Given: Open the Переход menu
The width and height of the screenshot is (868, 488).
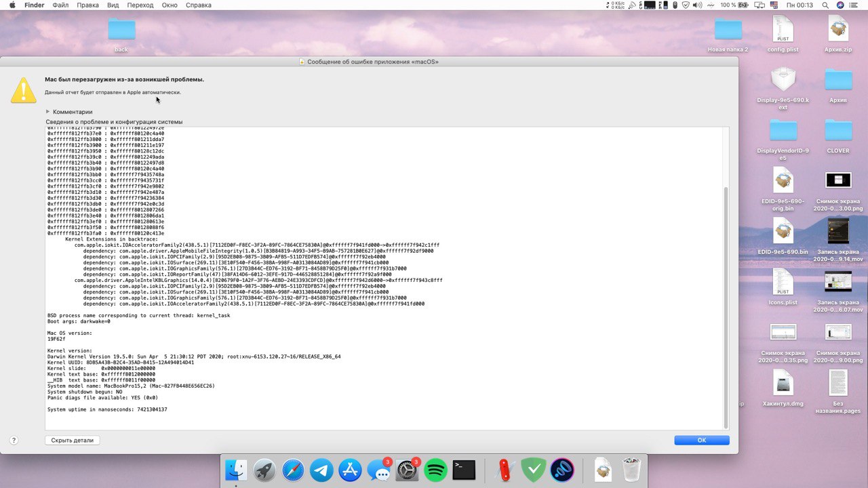Looking at the screenshot, I should [140, 5].
